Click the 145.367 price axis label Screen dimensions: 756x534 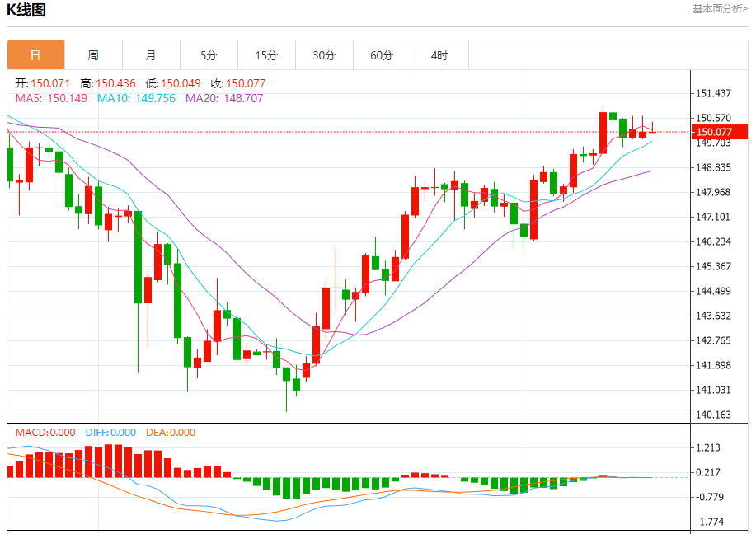tap(714, 266)
